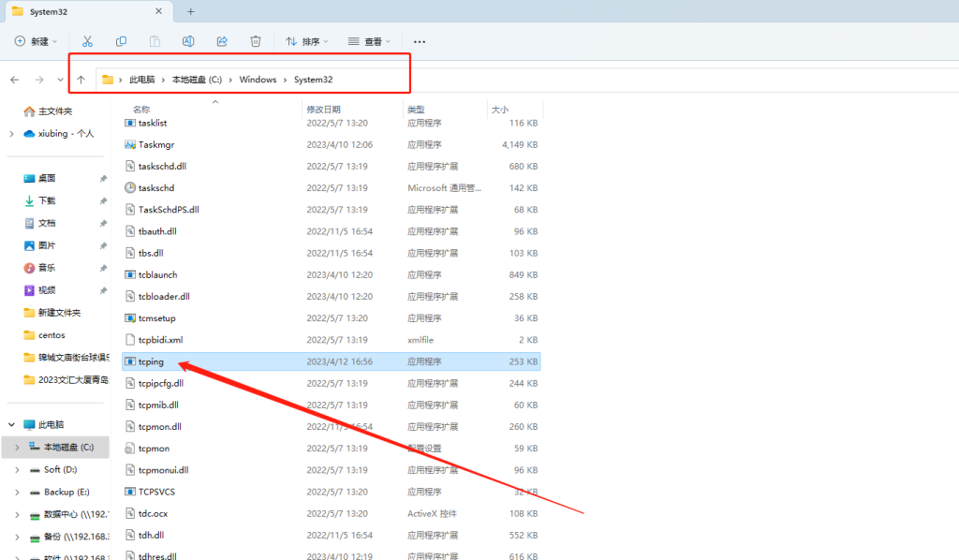Viewport: 959px width, 560px height.
Task: Click the Home folder house icon
Action: [x=29, y=111]
